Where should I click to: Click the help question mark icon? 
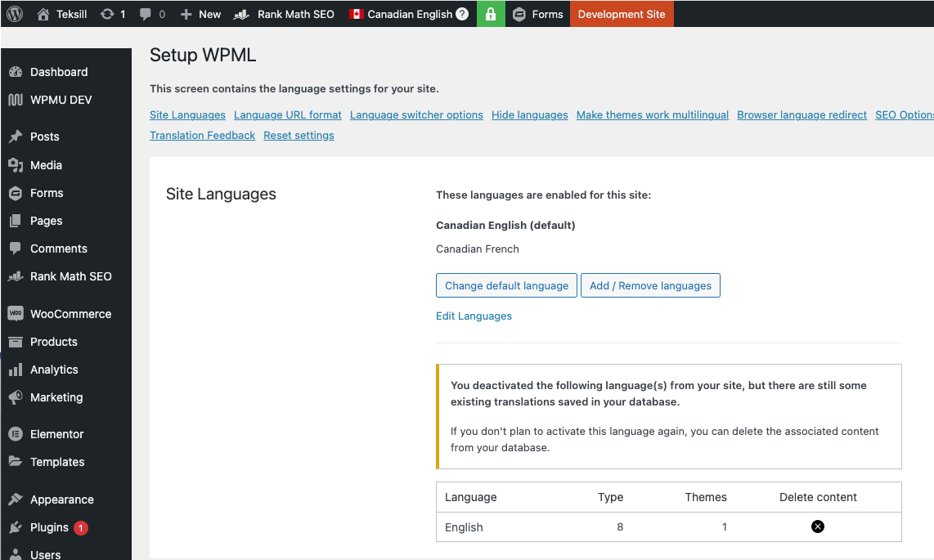point(462,14)
